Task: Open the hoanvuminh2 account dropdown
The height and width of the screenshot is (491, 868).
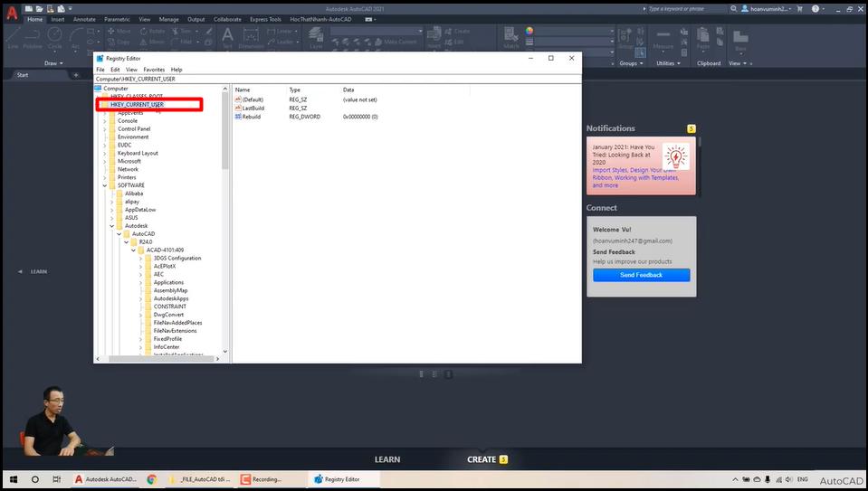Action: pos(767,9)
